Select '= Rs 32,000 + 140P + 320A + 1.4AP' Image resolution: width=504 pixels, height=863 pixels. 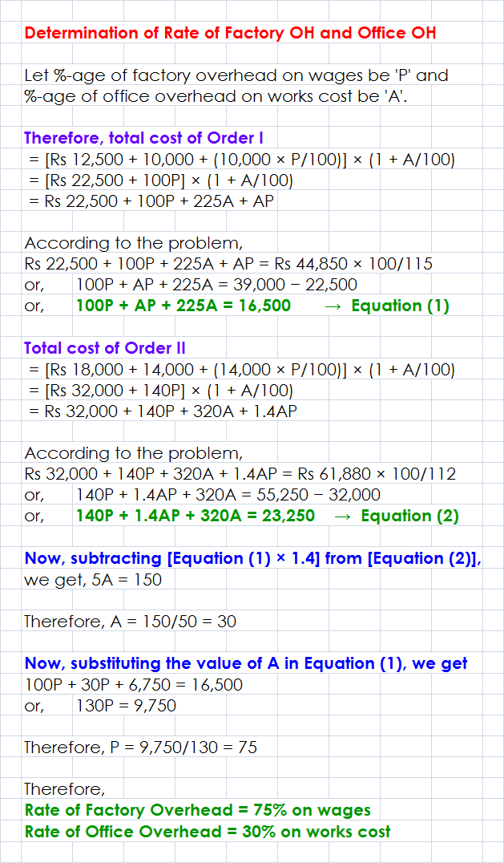(x=163, y=411)
